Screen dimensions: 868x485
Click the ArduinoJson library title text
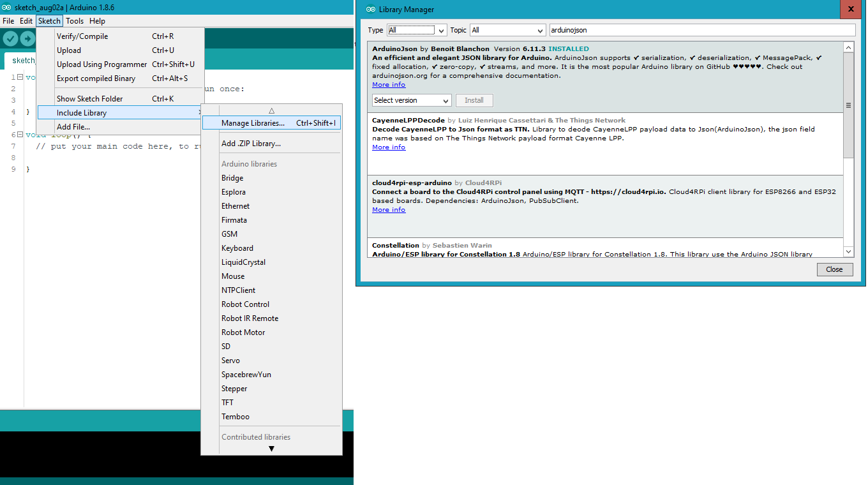click(394, 48)
